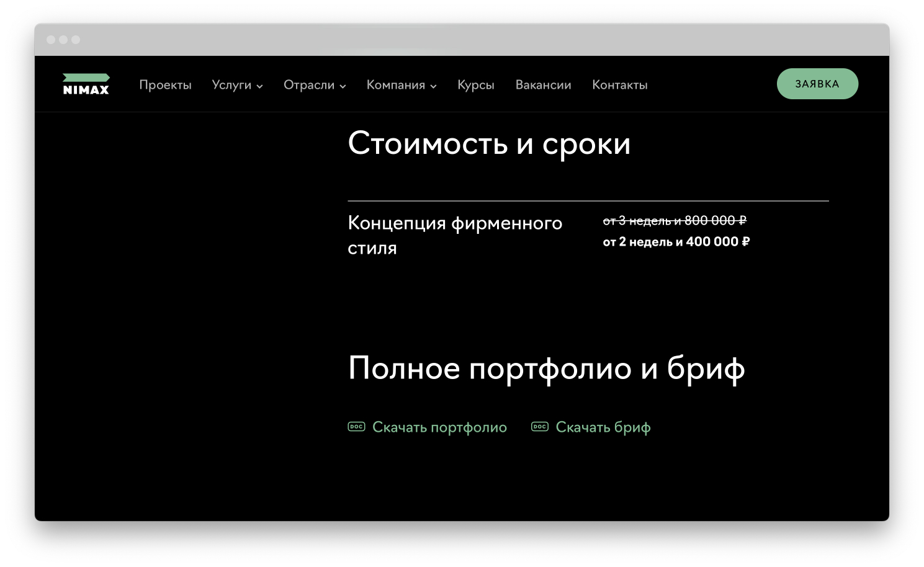Click the price от 2 недель и 400 000 ₽
Viewport: 924px width, 567px height.
click(x=676, y=242)
